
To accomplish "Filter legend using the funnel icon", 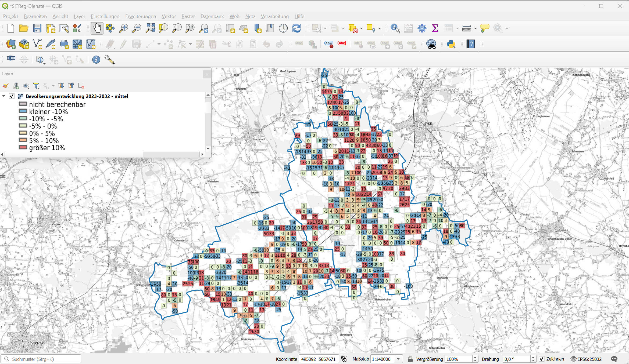I will [36, 86].
